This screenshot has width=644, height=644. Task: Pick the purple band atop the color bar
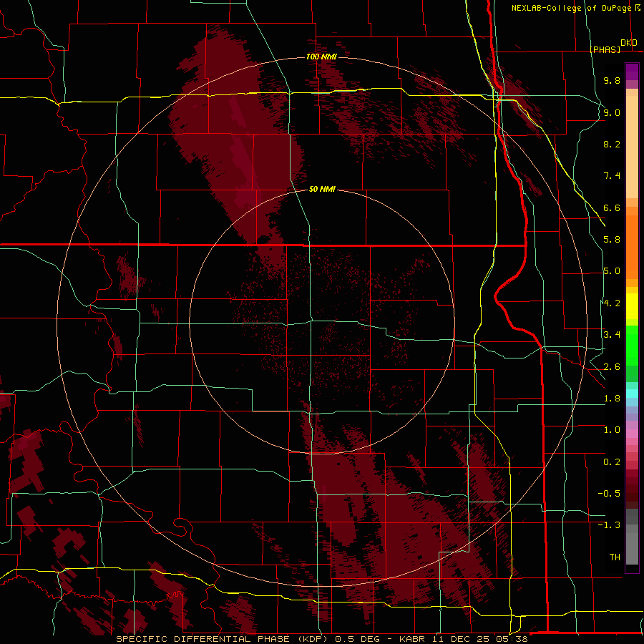tap(632, 72)
